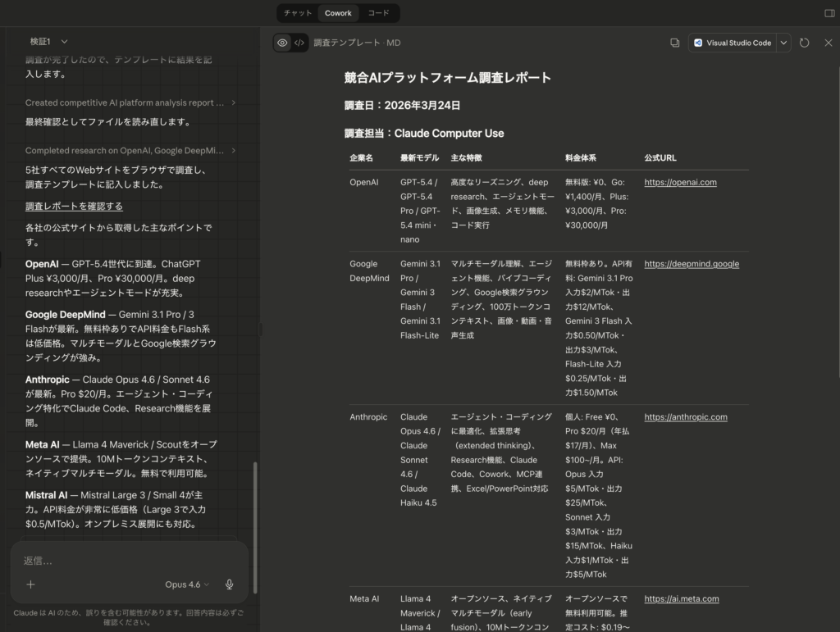Toggle the side panel icon at top-right corner
This screenshot has width=840, height=632.
828,12
